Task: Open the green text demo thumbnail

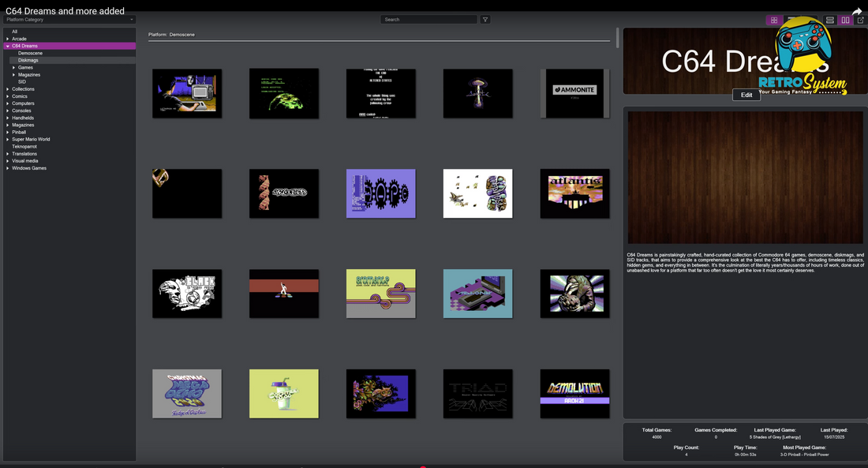Action: (x=284, y=93)
